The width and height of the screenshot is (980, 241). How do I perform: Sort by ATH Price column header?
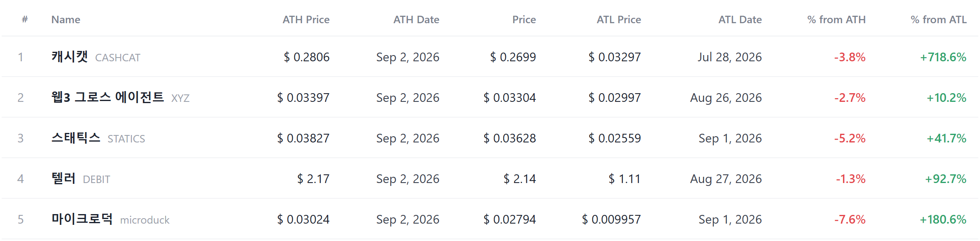[306, 19]
